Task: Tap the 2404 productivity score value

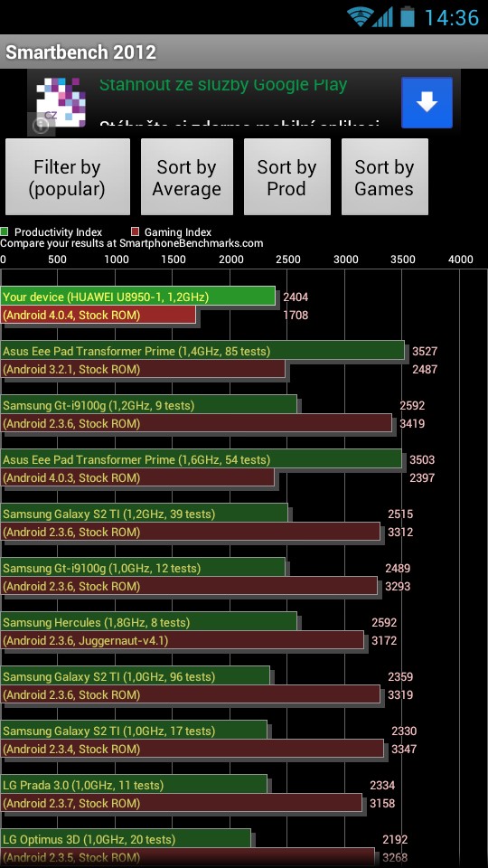Action: [x=296, y=297]
